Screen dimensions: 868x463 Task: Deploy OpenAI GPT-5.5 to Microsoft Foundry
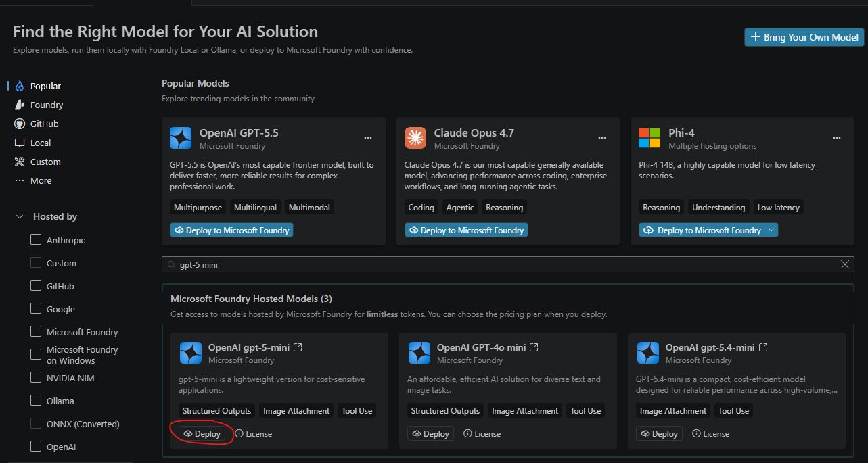coord(231,230)
